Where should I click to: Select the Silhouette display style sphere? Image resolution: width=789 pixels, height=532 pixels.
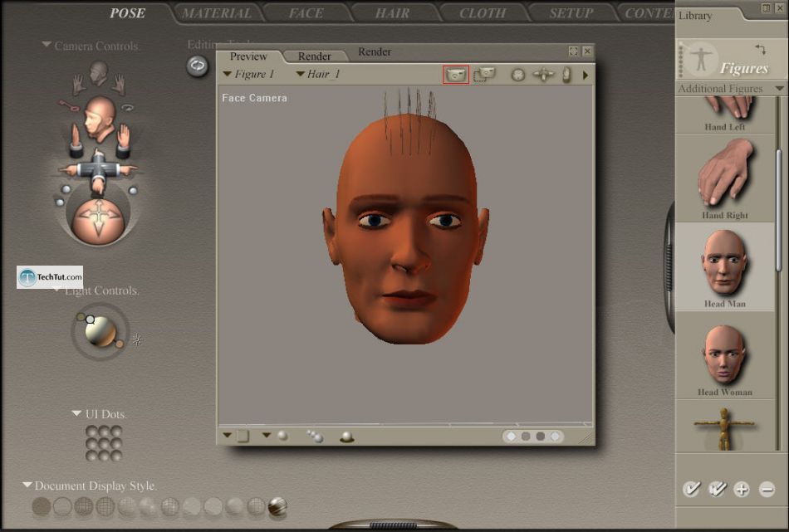[x=42, y=506]
